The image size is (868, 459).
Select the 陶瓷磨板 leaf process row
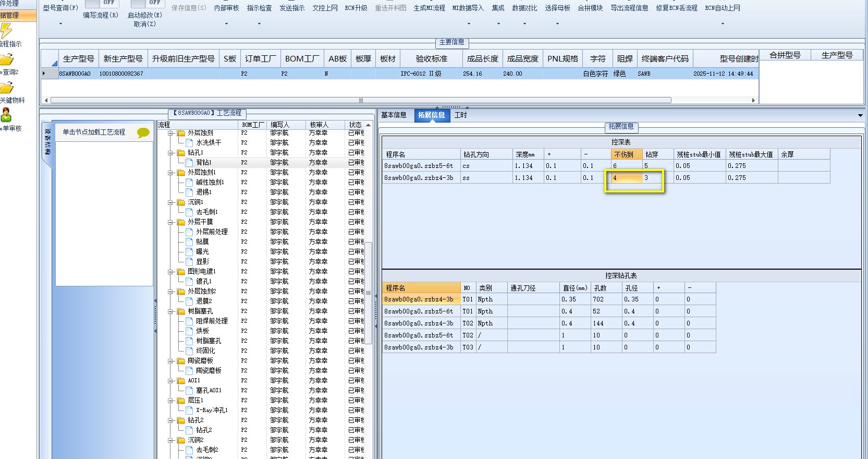coord(209,371)
